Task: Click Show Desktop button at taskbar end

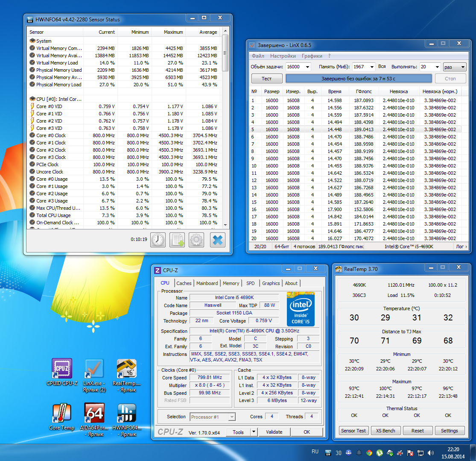Action: tap(473, 453)
